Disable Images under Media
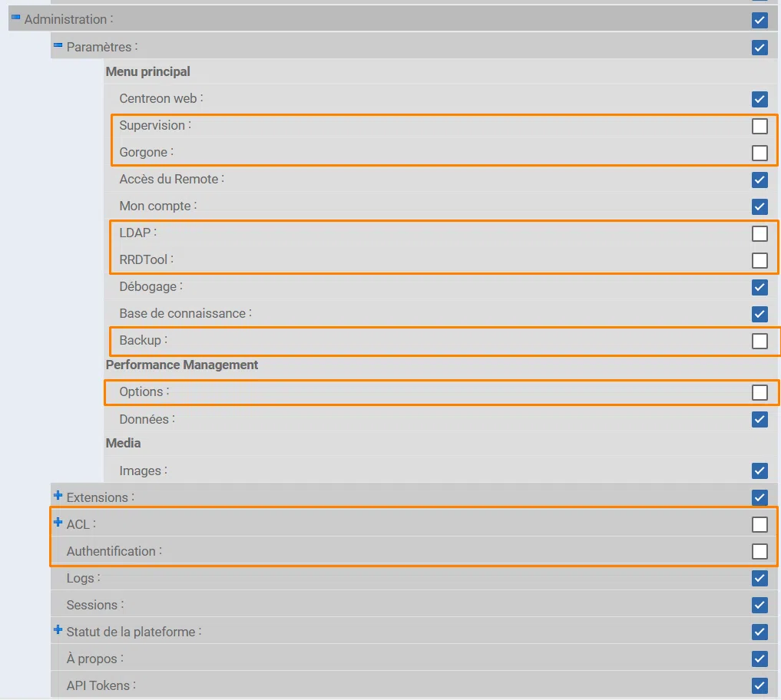This screenshot has height=700, width=781. coord(760,471)
